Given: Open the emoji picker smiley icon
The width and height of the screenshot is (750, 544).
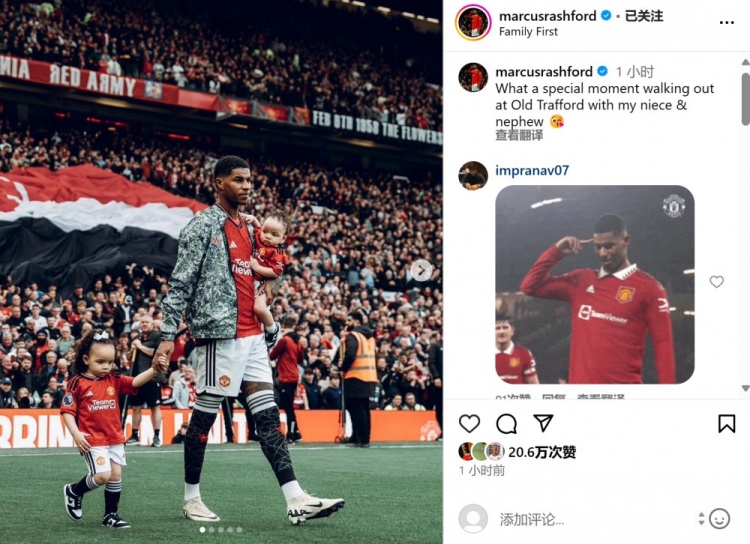Looking at the screenshot, I should click(719, 519).
